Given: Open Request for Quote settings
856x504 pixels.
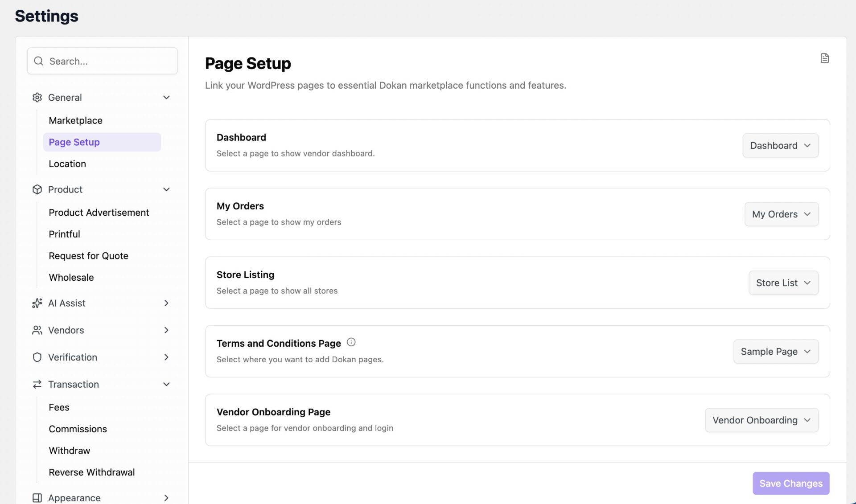Looking at the screenshot, I should [88, 256].
